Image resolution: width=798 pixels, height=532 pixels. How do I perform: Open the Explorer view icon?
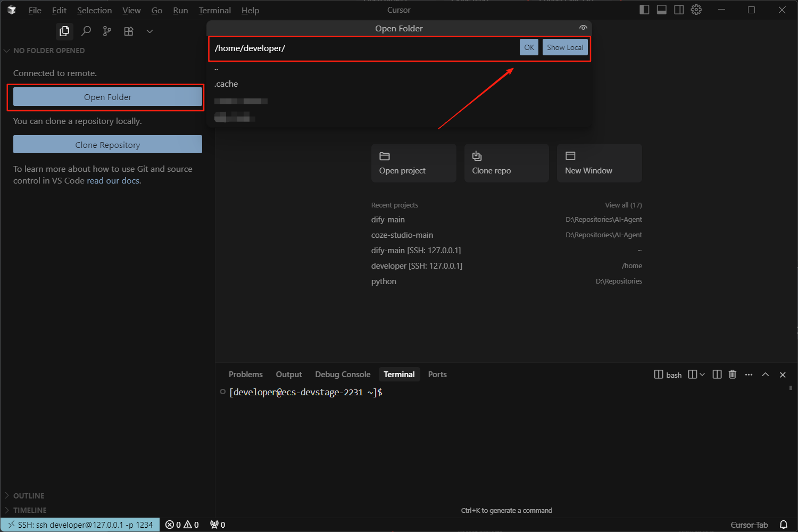[64, 31]
